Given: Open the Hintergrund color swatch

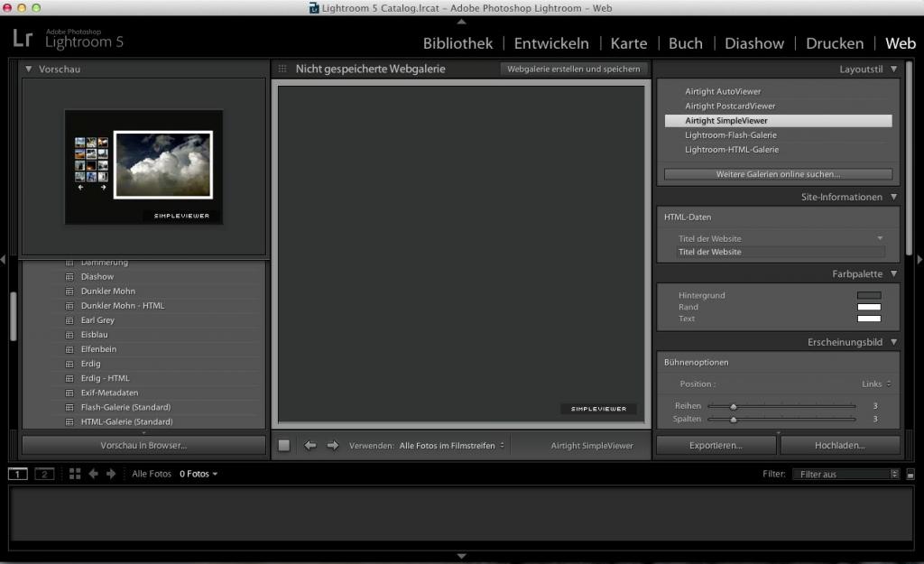Looking at the screenshot, I should pyautogui.click(x=869, y=295).
